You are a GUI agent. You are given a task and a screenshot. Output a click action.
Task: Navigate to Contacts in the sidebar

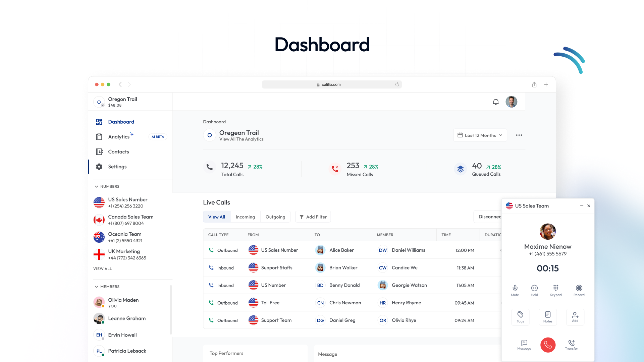[118, 152]
